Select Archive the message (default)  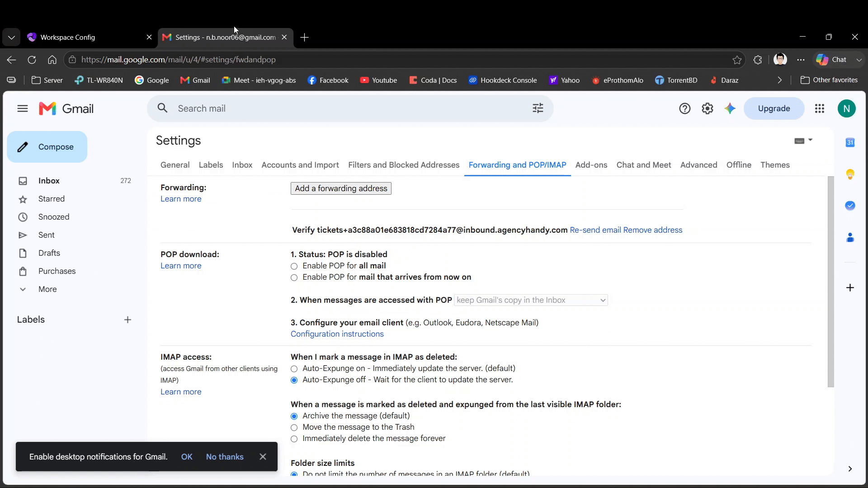[x=294, y=416]
